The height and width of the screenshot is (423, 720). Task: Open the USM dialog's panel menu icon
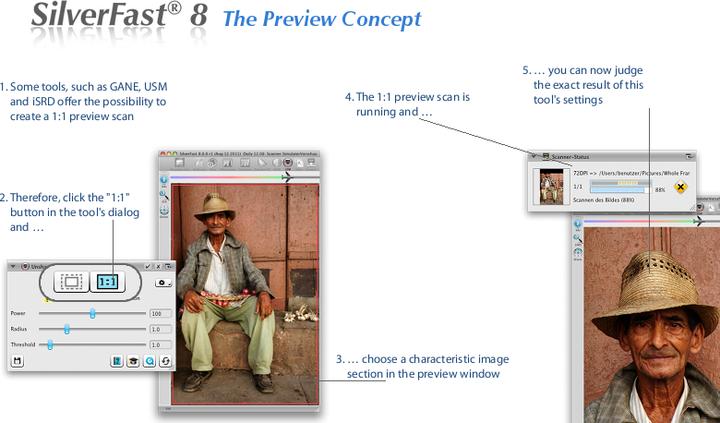pos(169,266)
